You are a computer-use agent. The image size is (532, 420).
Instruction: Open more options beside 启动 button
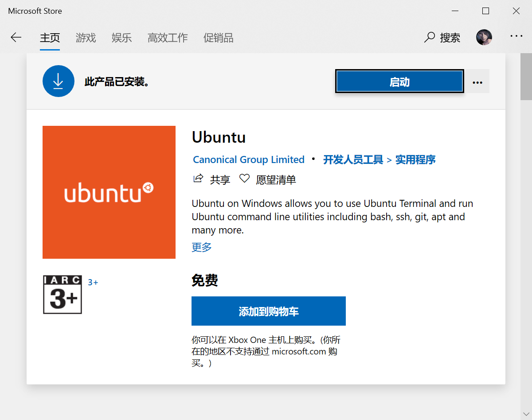(477, 82)
